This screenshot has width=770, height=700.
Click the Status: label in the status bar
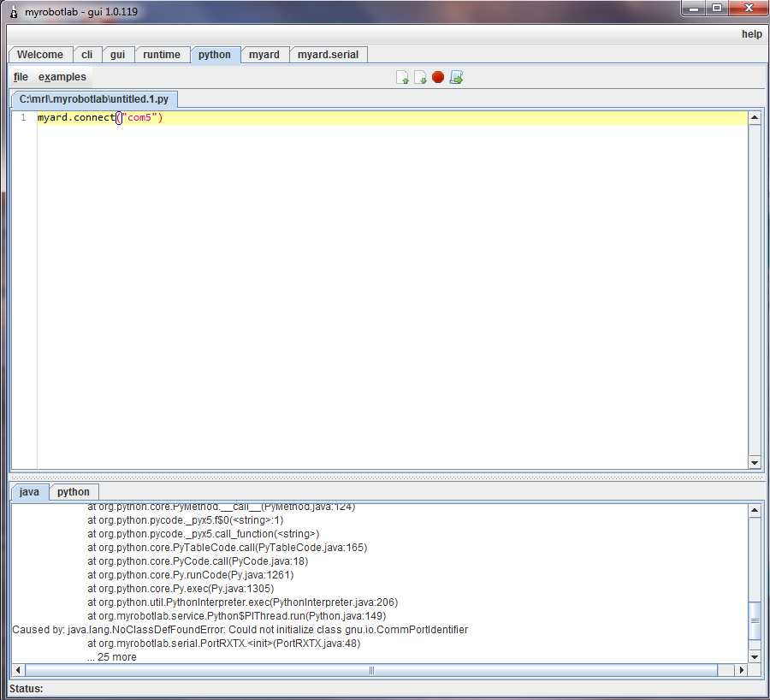point(26,689)
